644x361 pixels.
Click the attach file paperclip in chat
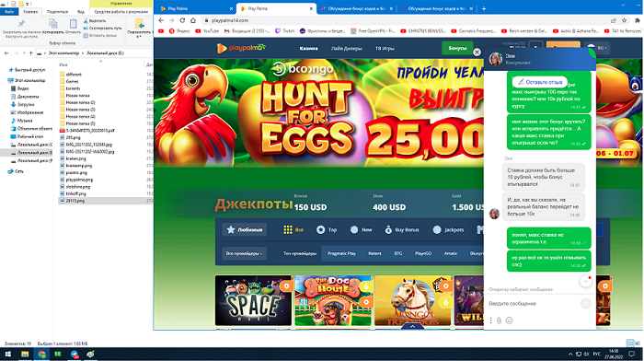point(499,320)
